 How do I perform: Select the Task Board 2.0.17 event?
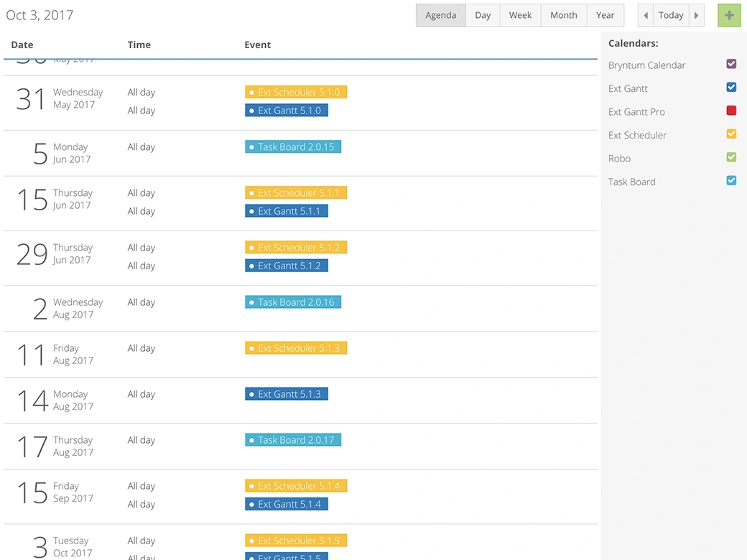point(293,440)
